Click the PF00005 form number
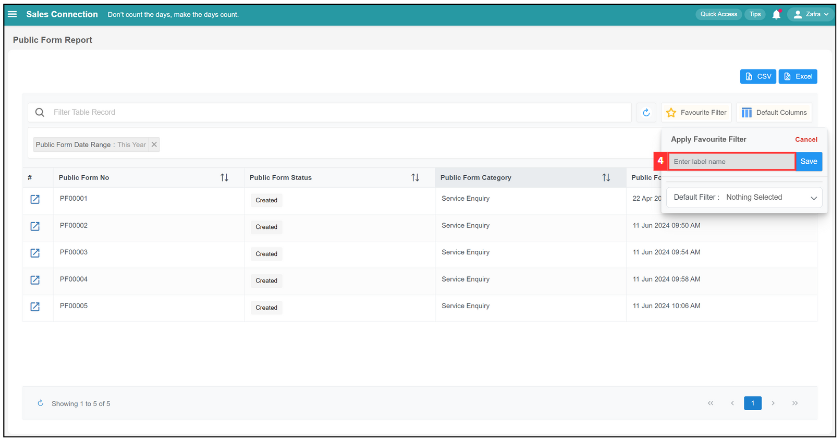 click(73, 305)
